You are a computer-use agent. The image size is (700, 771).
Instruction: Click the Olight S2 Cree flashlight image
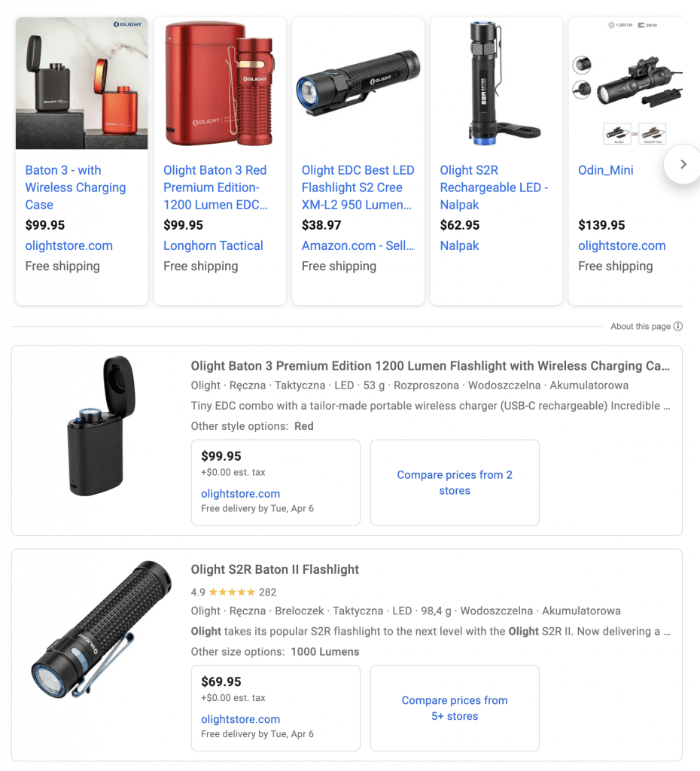358,83
